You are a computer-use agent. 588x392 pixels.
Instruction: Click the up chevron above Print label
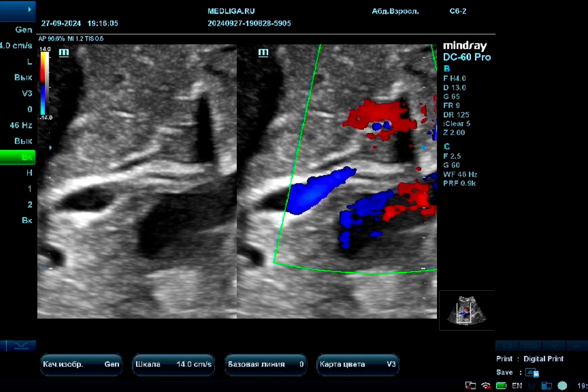tap(577, 346)
